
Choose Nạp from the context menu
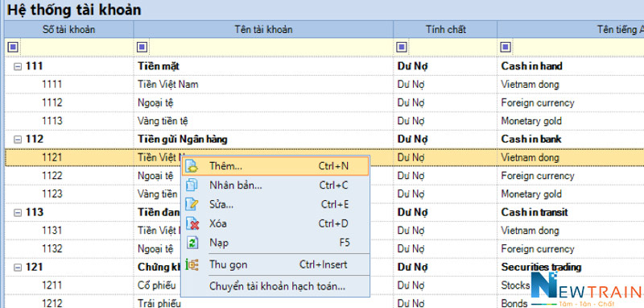point(275,243)
